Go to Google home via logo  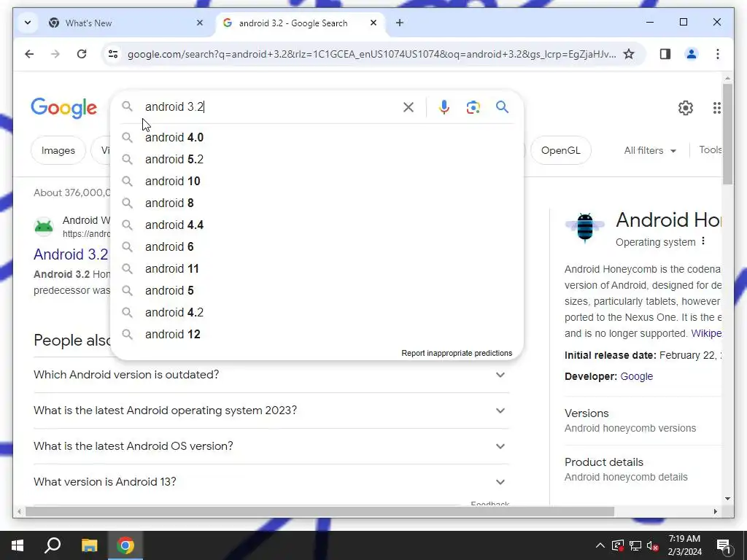(x=64, y=108)
